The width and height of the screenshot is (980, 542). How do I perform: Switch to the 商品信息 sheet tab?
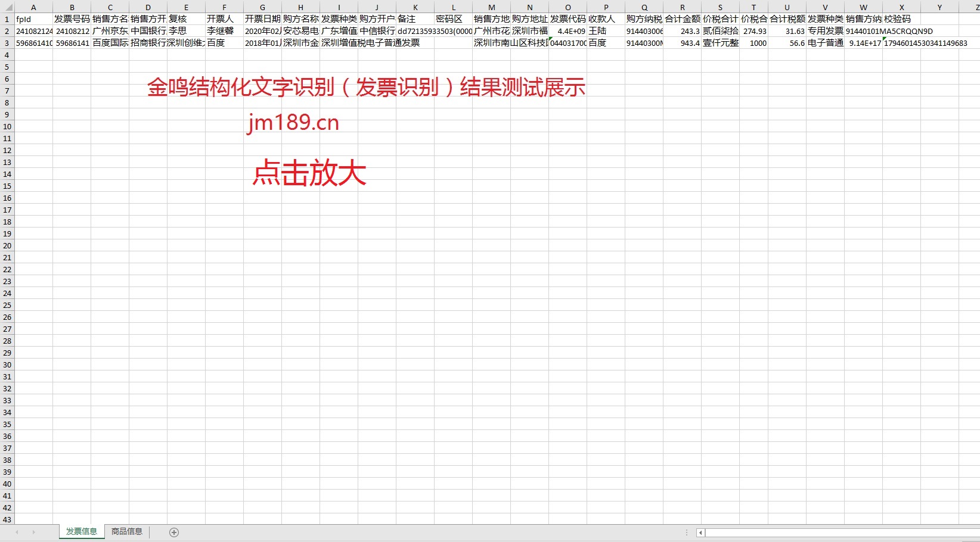pyautogui.click(x=127, y=532)
